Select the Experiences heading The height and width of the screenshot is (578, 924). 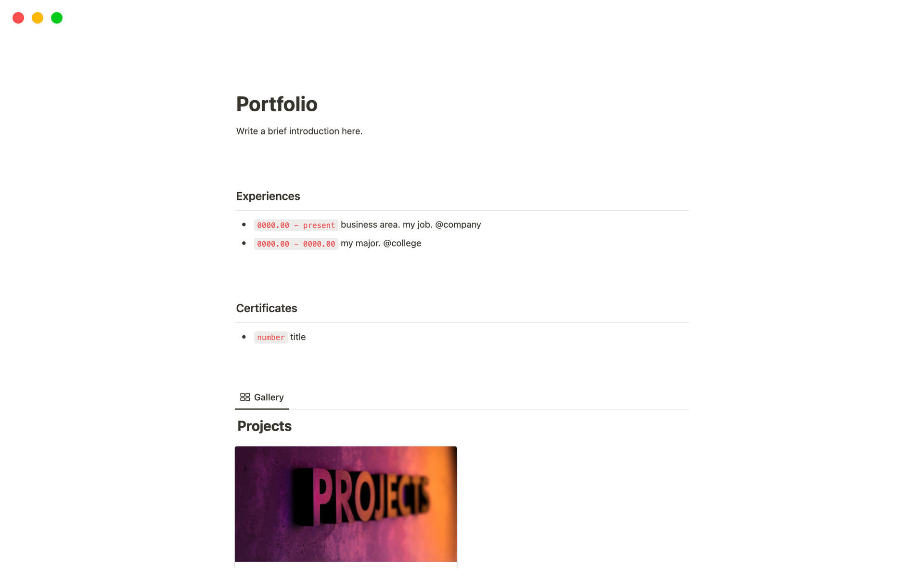[268, 196]
